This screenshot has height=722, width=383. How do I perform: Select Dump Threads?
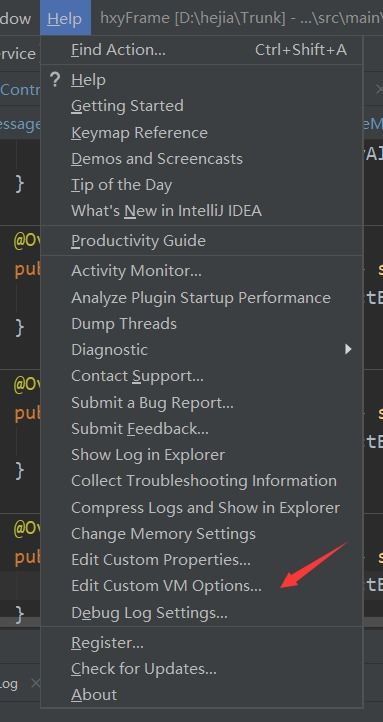(x=124, y=324)
